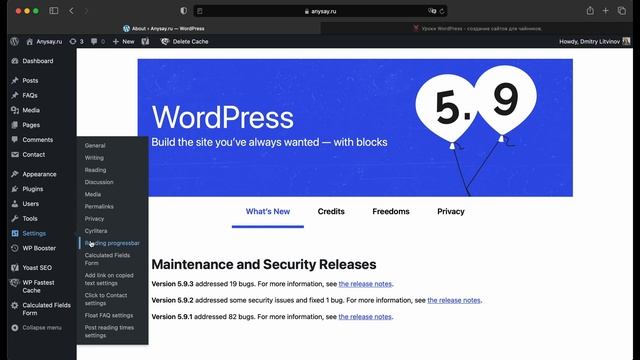
Task: Go back with Safari back arrow
Action: tap(71, 11)
